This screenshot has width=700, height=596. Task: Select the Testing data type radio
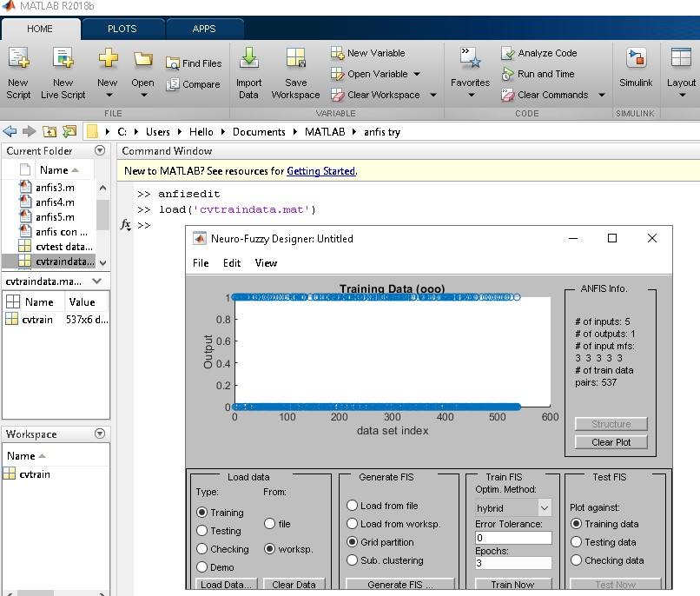point(201,530)
